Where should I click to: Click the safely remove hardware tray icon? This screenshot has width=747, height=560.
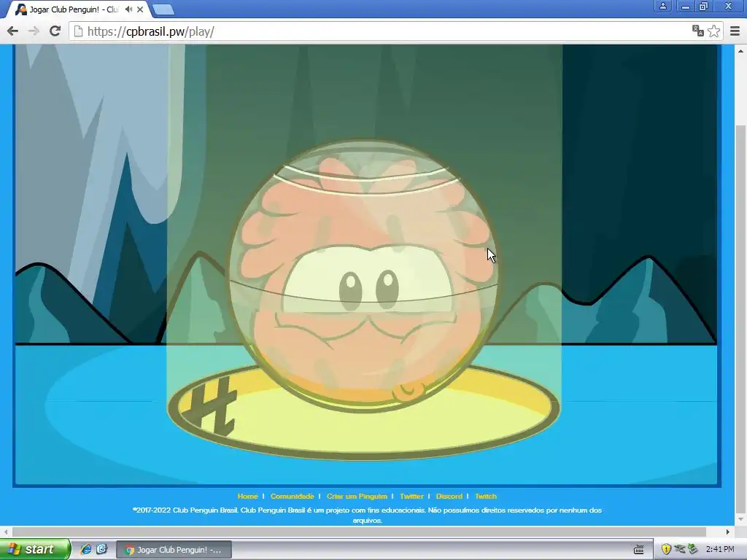coord(693,549)
